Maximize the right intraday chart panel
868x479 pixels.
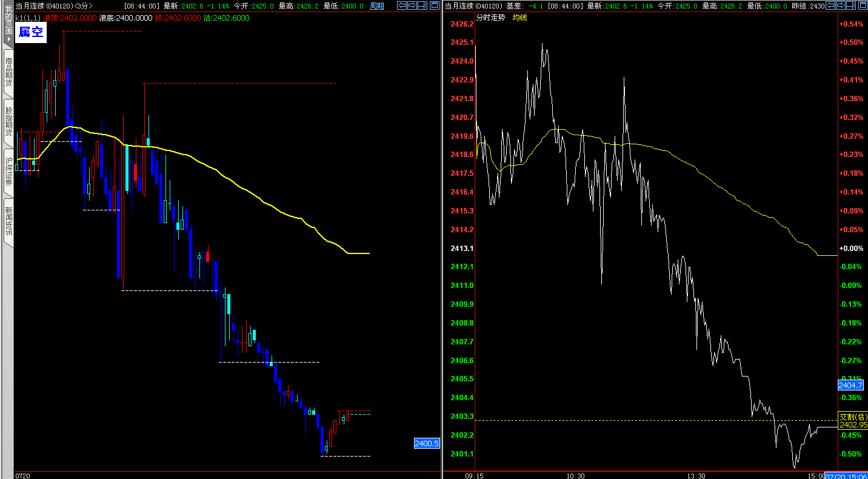(x=863, y=5)
